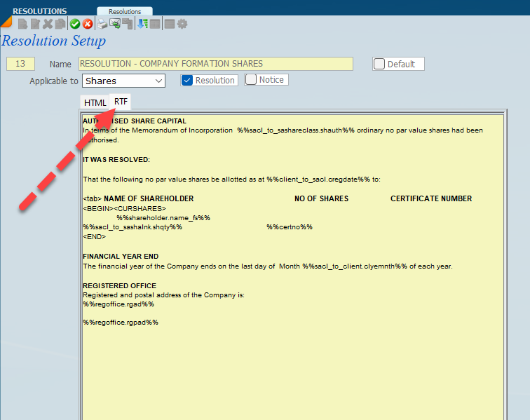Image resolution: width=530 pixels, height=420 pixels.
Task: Click the copy record icon
Action: 60,24
